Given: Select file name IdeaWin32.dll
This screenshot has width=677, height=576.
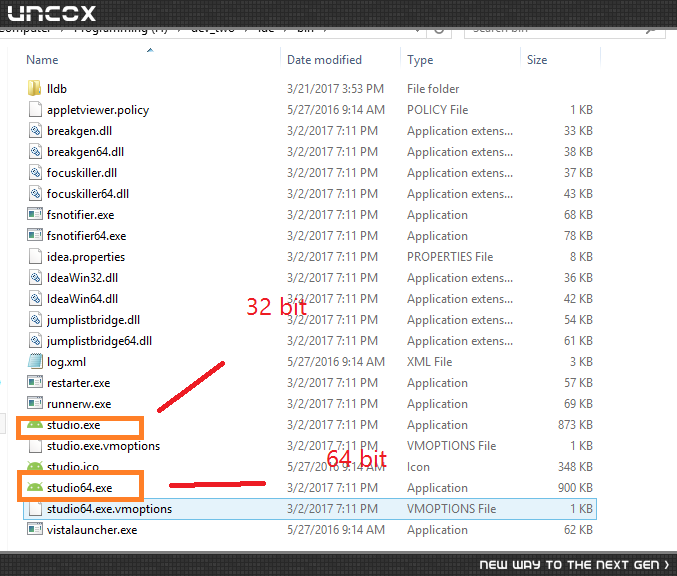Looking at the screenshot, I should point(82,278).
